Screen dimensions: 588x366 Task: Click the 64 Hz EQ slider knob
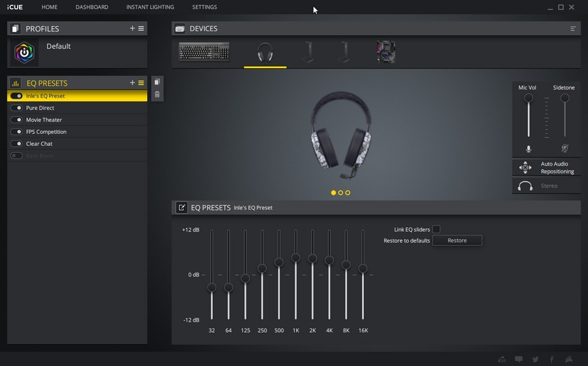pos(229,288)
